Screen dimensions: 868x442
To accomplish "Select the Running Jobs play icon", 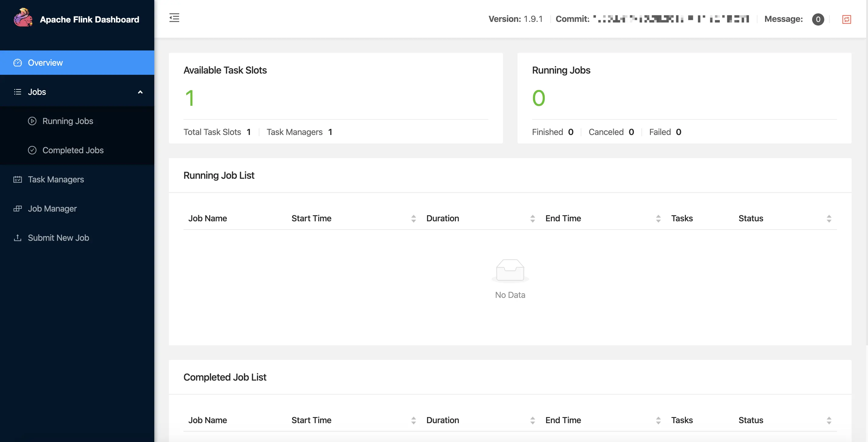I will tap(32, 121).
